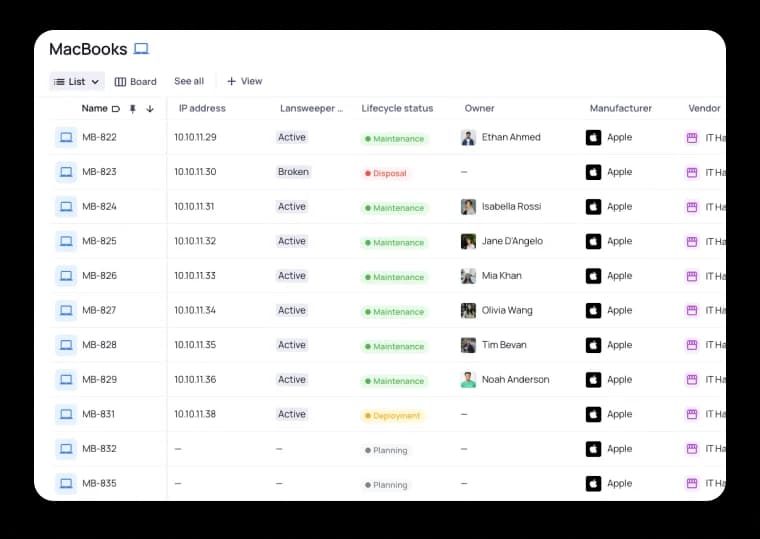
Task: Click laptop icon of MB-823 row
Action: [x=66, y=172]
